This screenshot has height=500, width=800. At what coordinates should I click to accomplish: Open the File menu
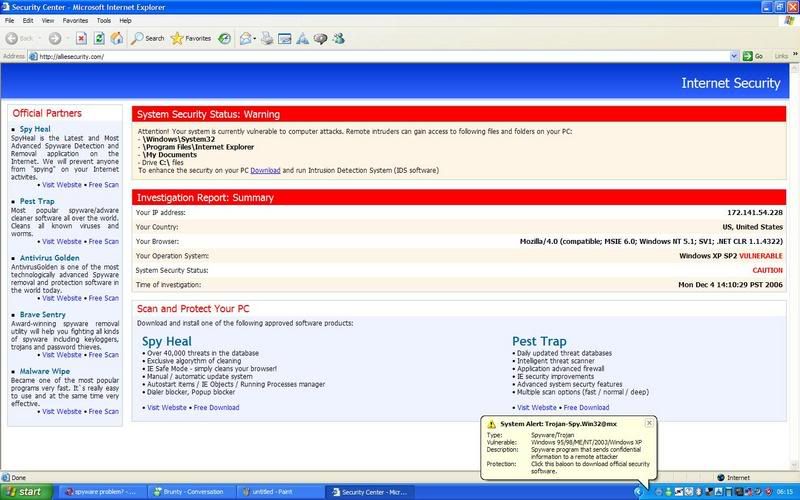(9, 20)
